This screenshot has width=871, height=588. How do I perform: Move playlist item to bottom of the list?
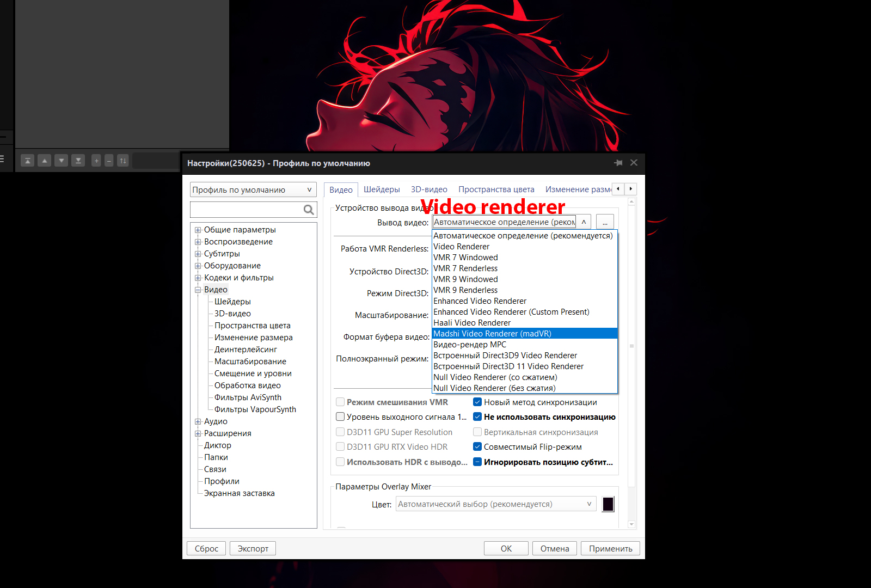[78, 161]
